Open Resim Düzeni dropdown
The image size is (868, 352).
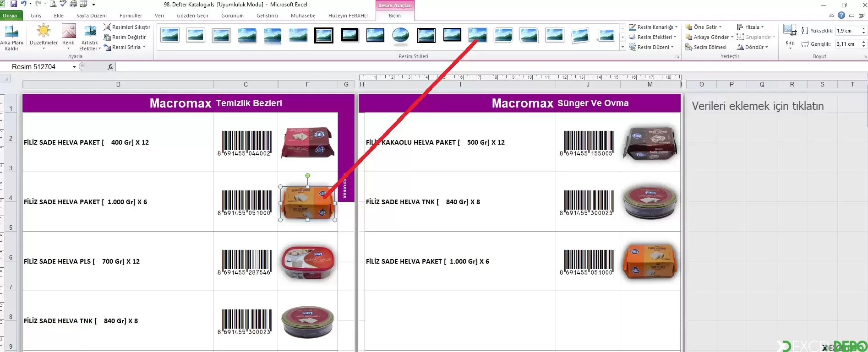click(651, 47)
